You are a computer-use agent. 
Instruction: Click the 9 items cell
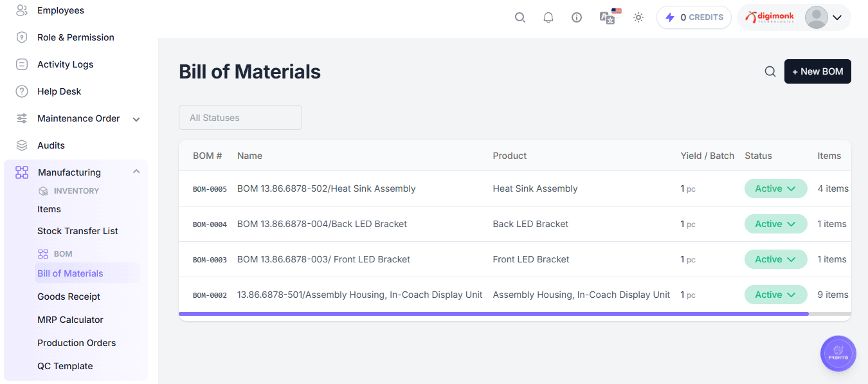pos(833,295)
